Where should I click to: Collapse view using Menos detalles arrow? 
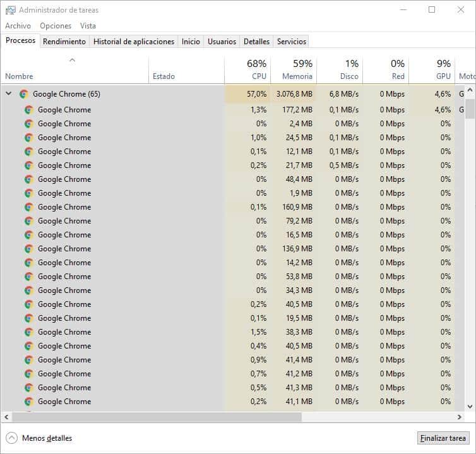click(11, 438)
